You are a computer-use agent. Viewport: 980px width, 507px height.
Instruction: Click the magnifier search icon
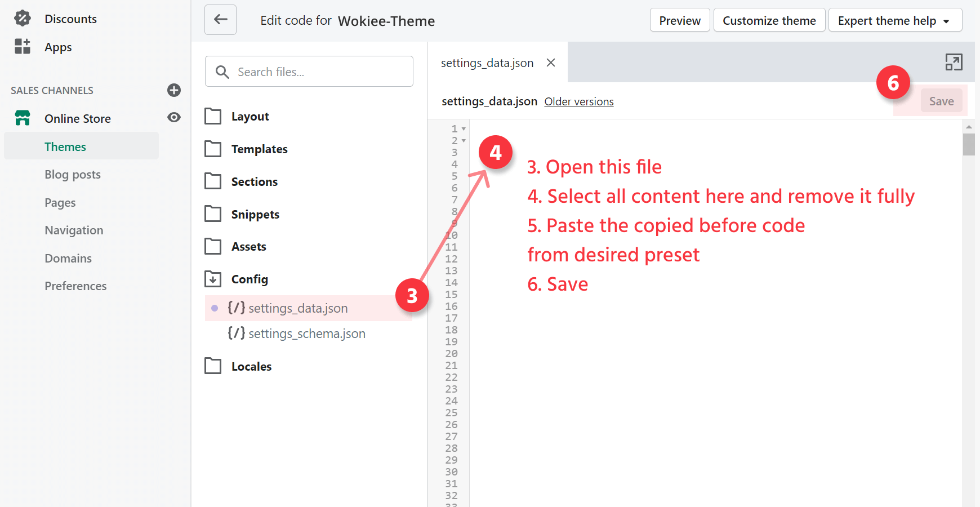pos(222,72)
